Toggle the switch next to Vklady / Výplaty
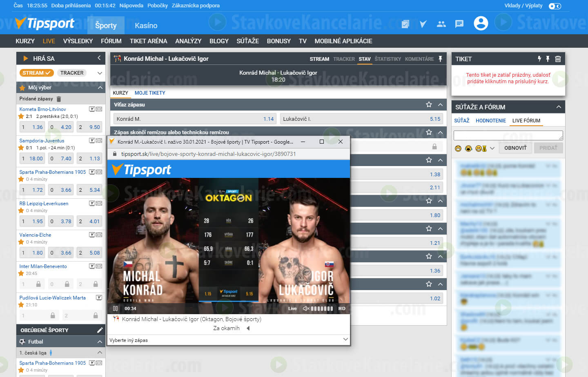 (555, 6)
